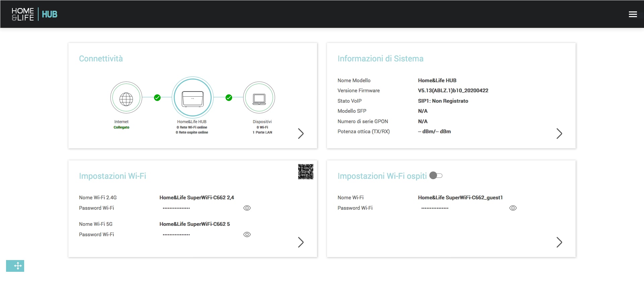Click the Modello SFP N/A value
Image resolution: width=644 pixels, height=302 pixels.
423,111
